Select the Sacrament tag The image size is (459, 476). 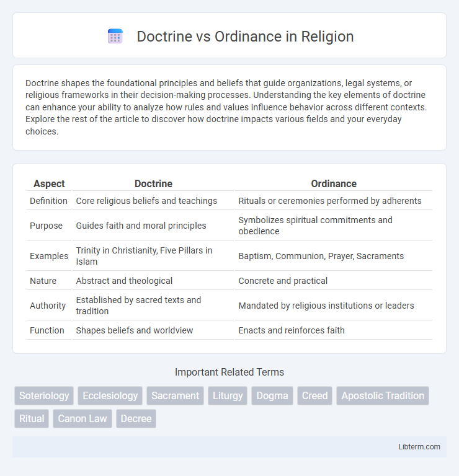[175, 395]
